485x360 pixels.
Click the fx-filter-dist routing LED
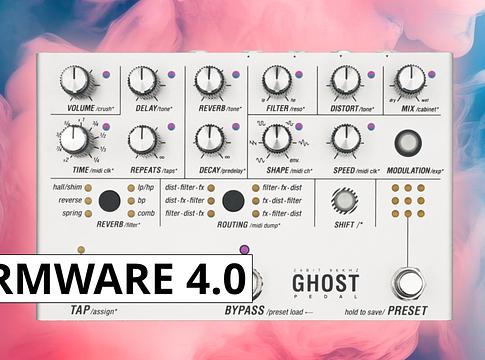click(x=255, y=214)
